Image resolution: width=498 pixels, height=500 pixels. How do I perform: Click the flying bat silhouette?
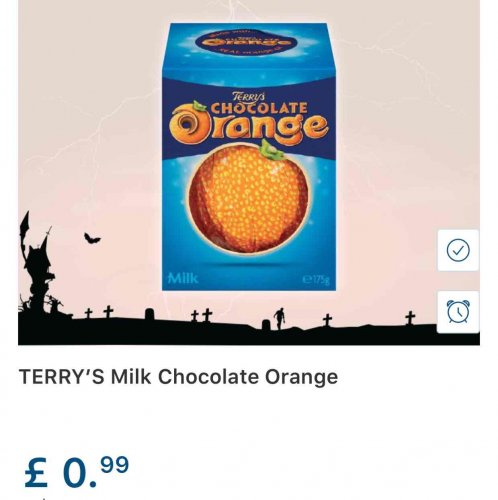click(92, 238)
